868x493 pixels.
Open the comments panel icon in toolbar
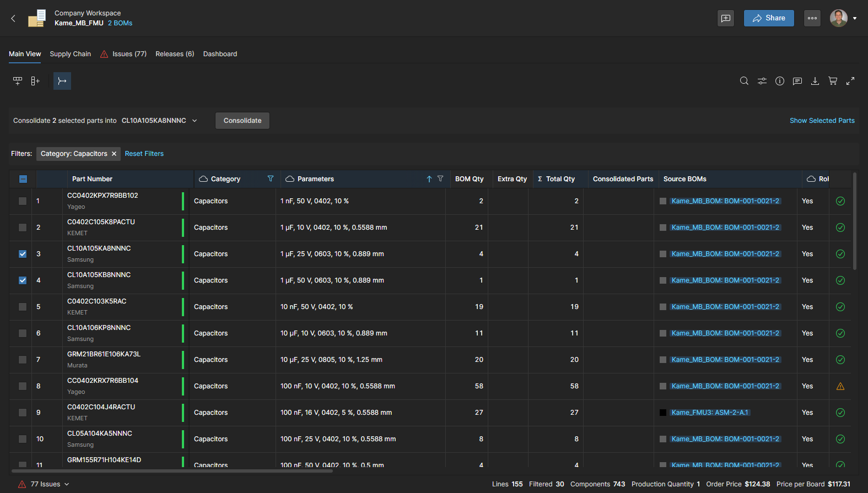(797, 81)
